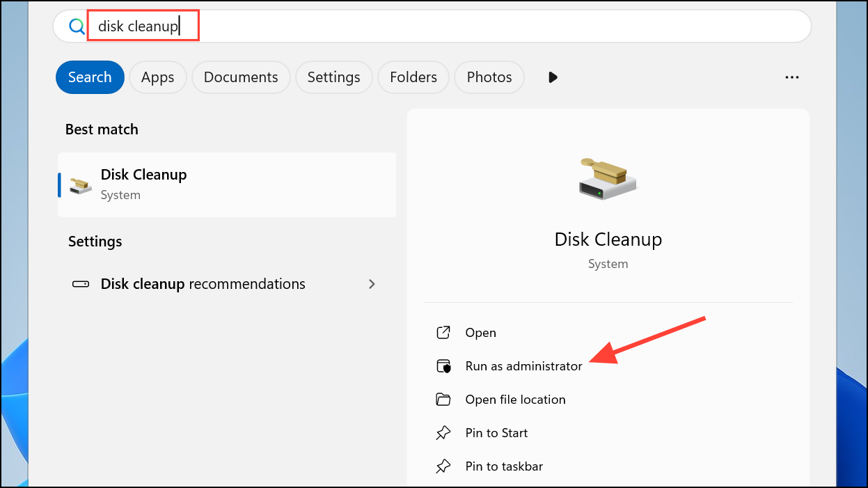Screen dimensions: 868x488
Task: Click the Disk Cleanup icon in Best match
Action: click(81, 185)
